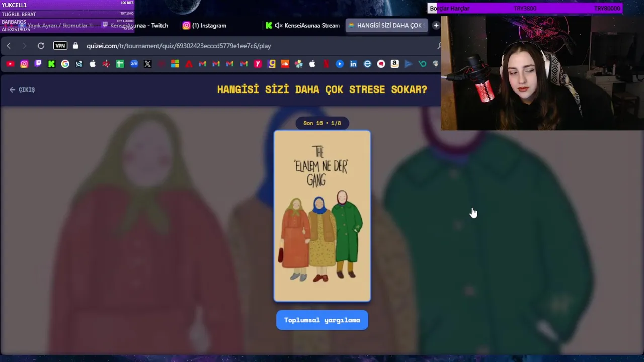Switch to the KenseiAsunaa Stream Kick tab
The width and height of the screenshot is (644, 362).
point(303,25)
